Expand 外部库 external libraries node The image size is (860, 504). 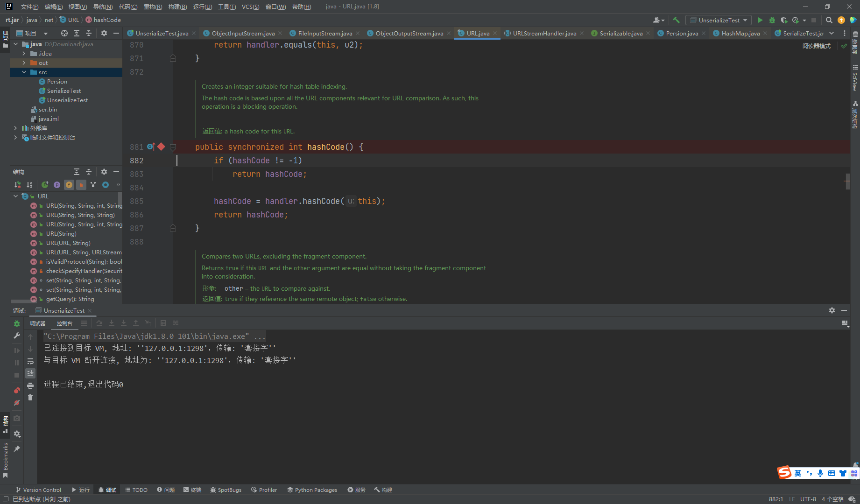(x=15, y=128)
